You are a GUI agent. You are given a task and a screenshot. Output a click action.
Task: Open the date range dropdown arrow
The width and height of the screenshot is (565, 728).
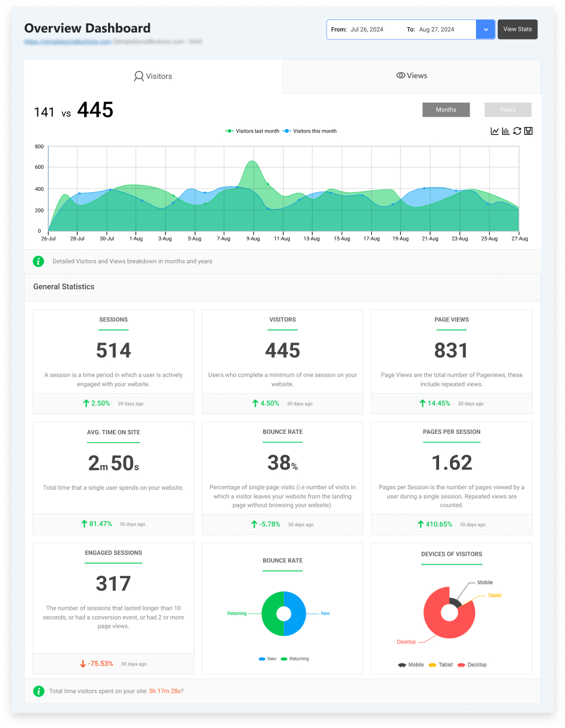point(485,29)
